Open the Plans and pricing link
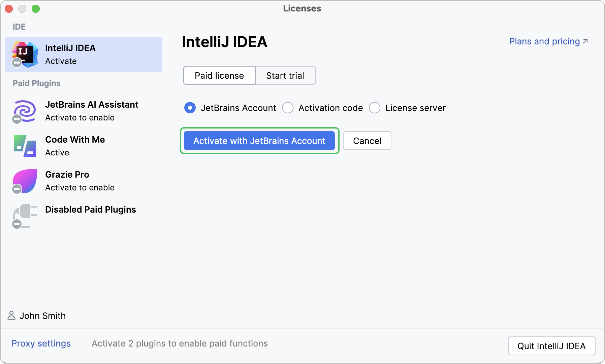Viewport: 605px width, 364px height. click(544, 41)
